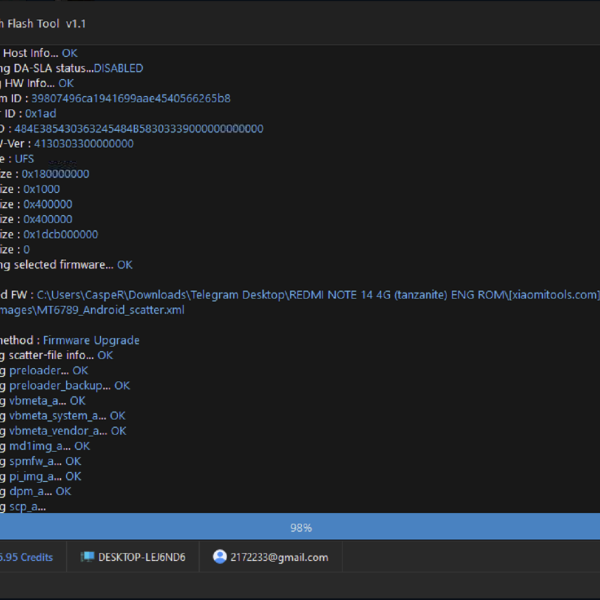Click the UFS storage type value
Image resolution: width=600 pixels, height=600 pixels.
click(24, 159)
